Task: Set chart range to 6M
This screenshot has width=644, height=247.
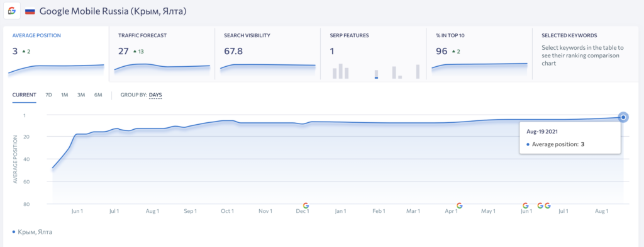Action: pos(97,95)
